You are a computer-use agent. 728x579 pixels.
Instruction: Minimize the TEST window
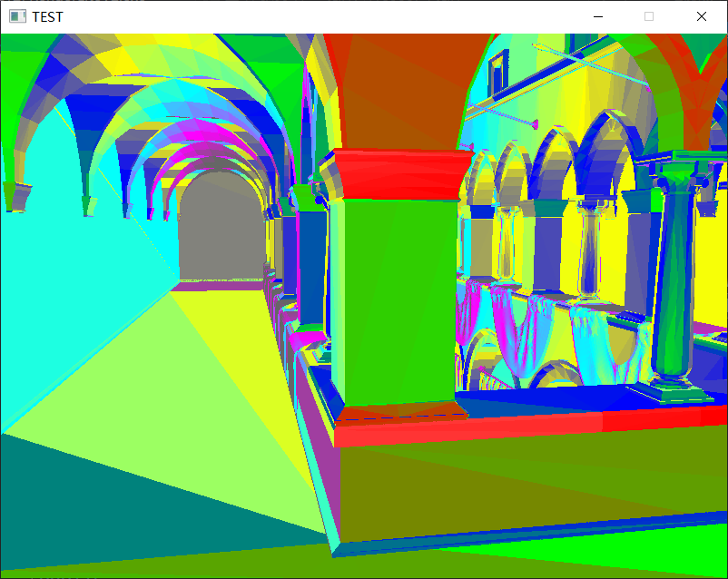(597, 15)
